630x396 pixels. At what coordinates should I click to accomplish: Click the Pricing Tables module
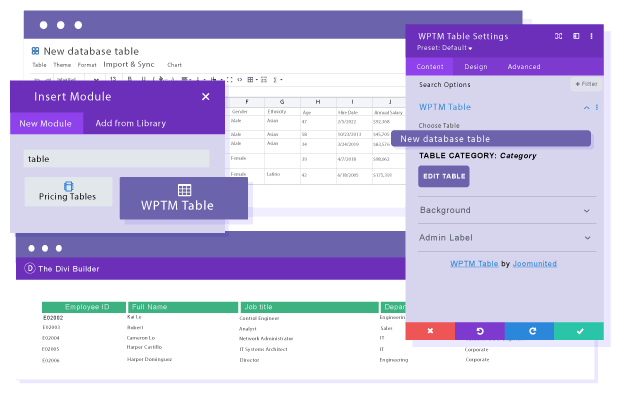68,192
